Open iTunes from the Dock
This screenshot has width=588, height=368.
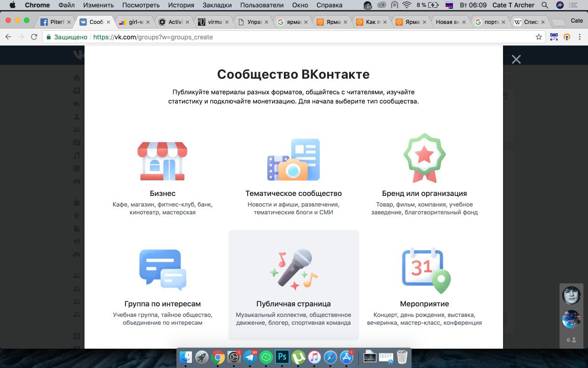pos(314,357)
